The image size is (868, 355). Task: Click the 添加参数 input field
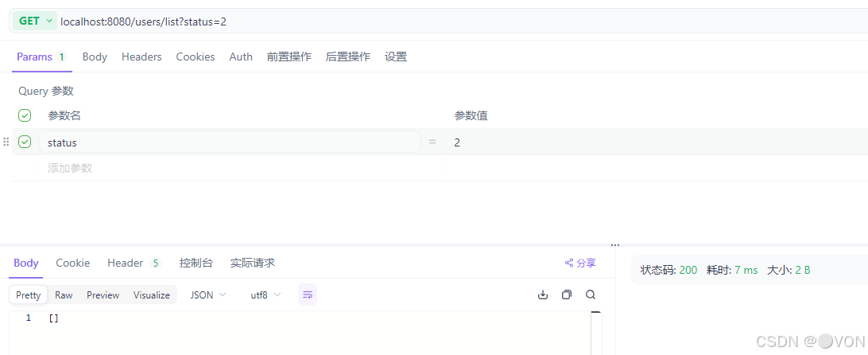240,168
